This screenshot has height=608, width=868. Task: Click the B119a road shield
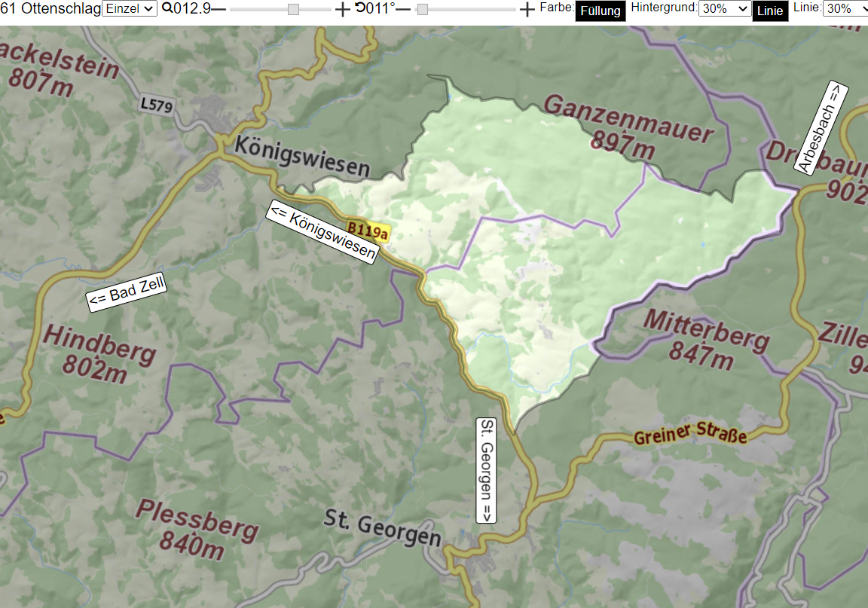(368, 231)
